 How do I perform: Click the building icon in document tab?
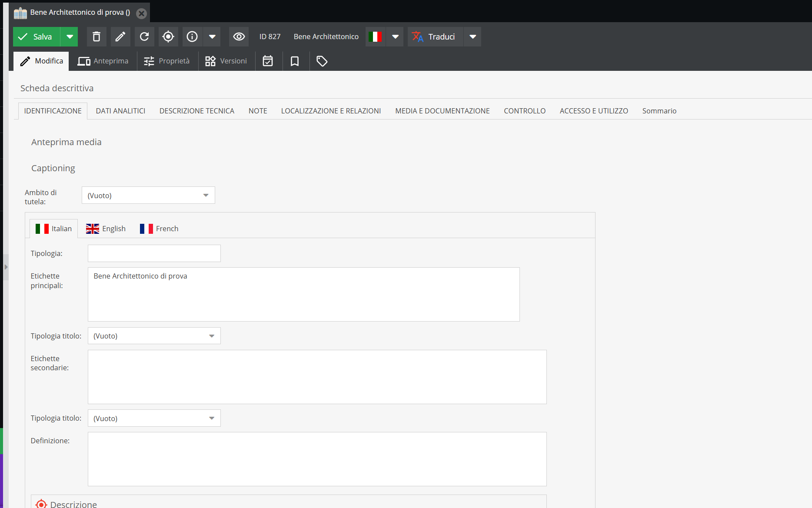(x=20, y=13)
